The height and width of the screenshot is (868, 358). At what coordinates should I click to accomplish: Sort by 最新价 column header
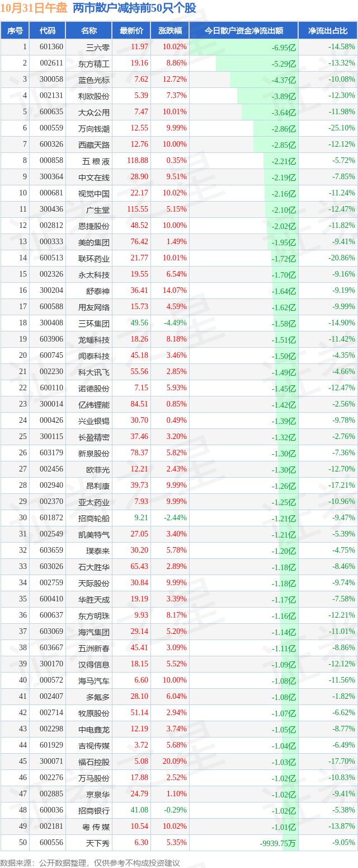click(x=131, y=31)
